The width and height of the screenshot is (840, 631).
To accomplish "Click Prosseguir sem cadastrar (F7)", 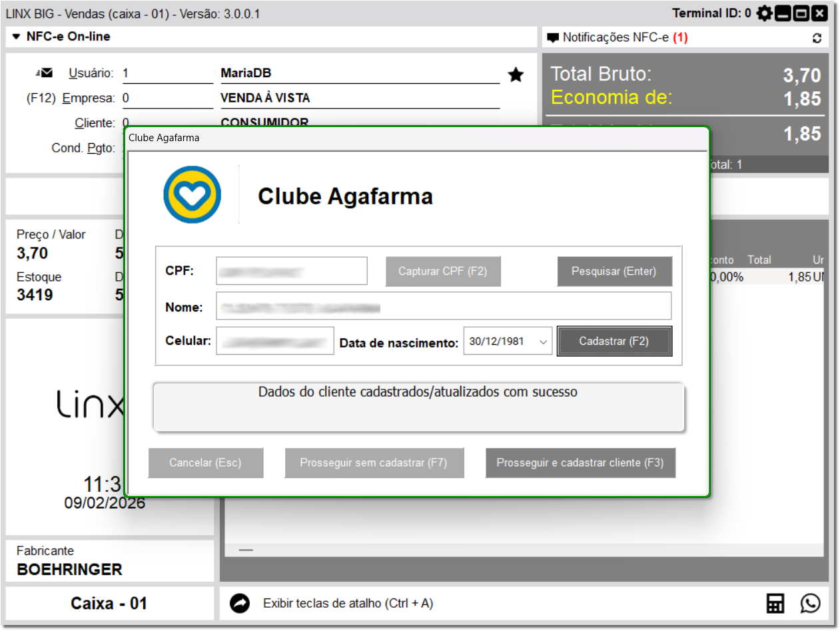I will (374, 463).
